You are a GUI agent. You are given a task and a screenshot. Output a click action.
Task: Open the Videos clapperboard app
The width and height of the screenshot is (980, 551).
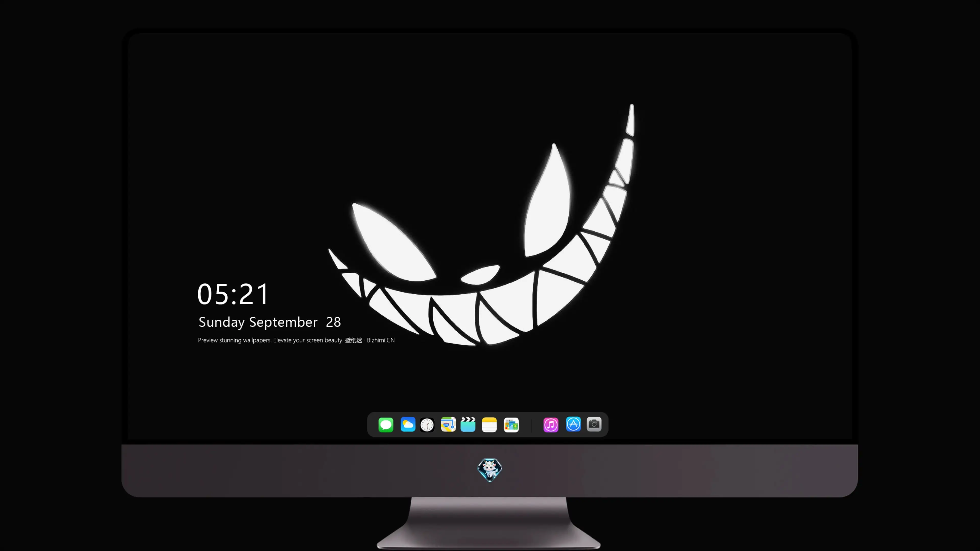[468, 424]
